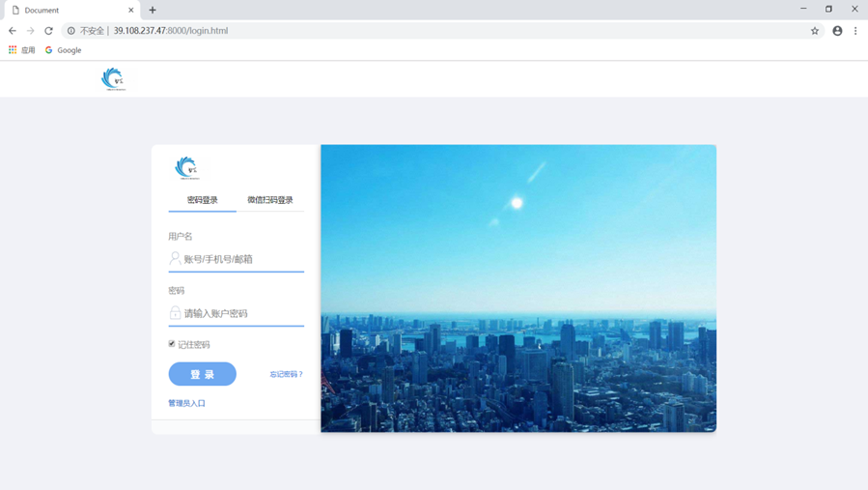Click the browser forward arrow
Image resolution: width=868 pixels, height=490 pixels.
point(31,31)
